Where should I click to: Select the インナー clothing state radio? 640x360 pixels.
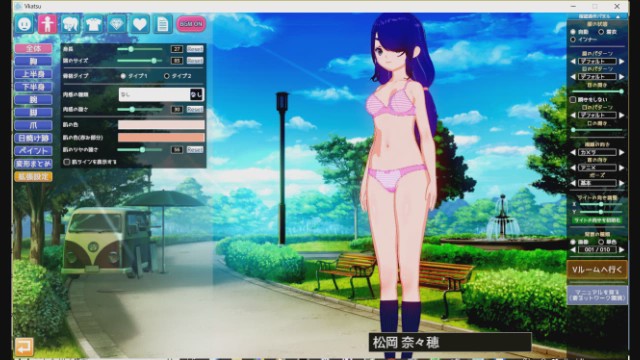click(x=573, y=40)
